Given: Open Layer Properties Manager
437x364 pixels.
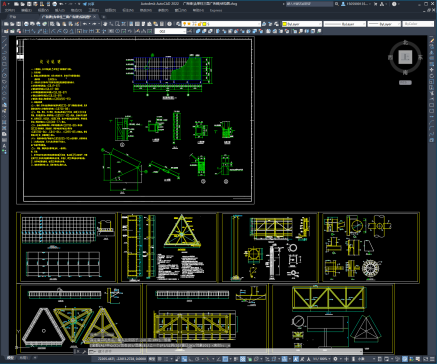Looking at the screenshot, I should pos(179,24).
